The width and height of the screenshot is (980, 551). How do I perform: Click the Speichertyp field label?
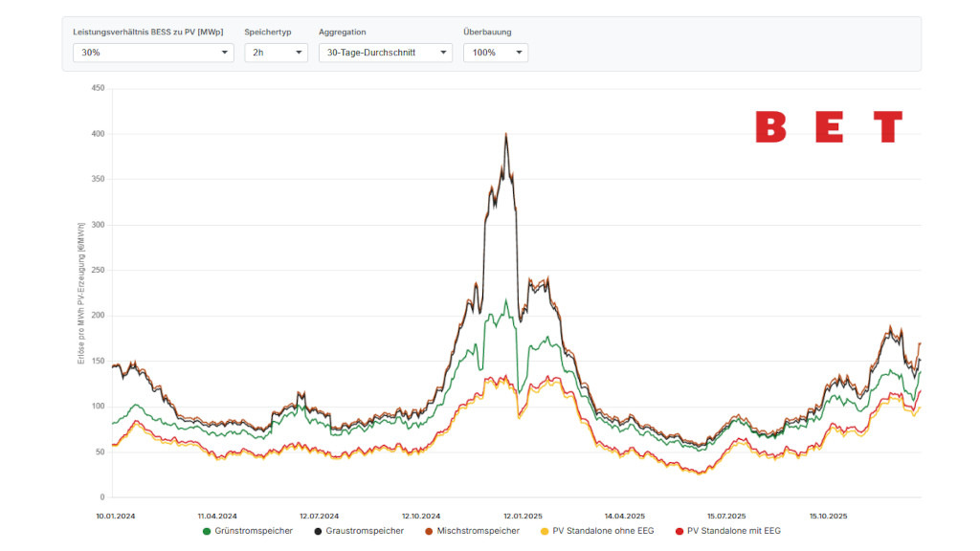click(267, 32)
